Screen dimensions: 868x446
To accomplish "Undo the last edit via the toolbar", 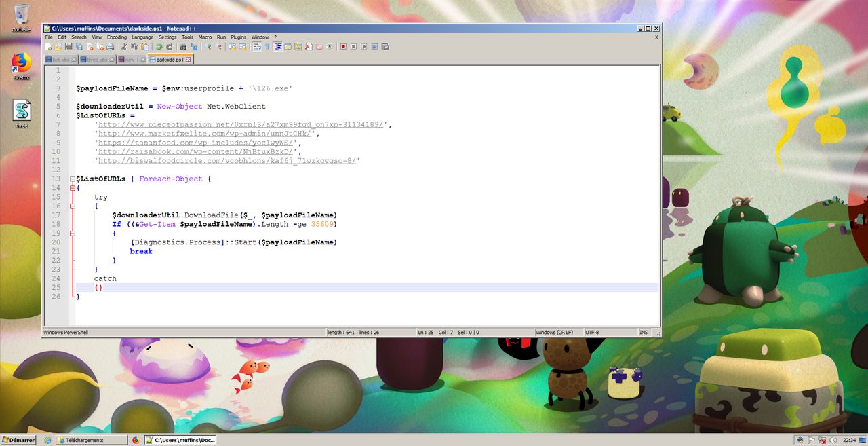I will tap(159, 47).
